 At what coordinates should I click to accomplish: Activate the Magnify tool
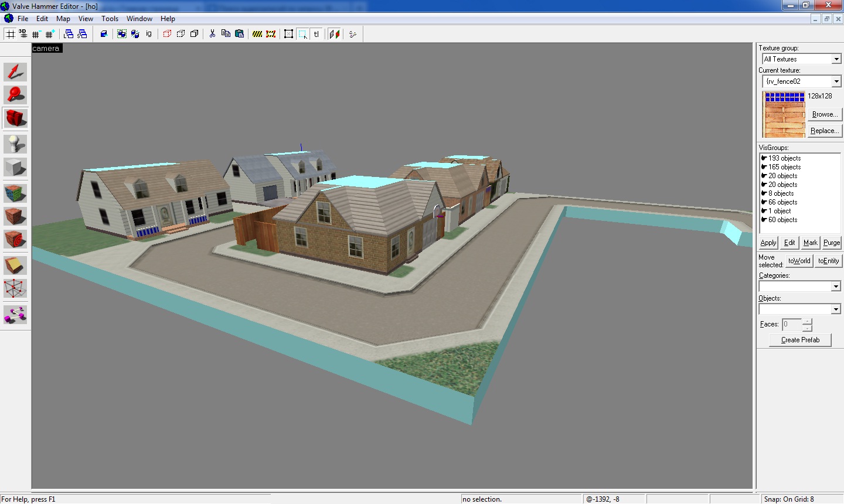[15, 95]
